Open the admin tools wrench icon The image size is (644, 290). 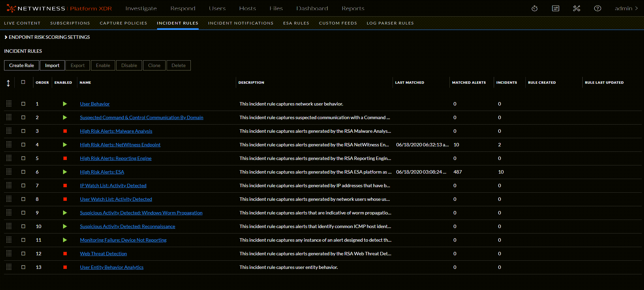(577, 9)
